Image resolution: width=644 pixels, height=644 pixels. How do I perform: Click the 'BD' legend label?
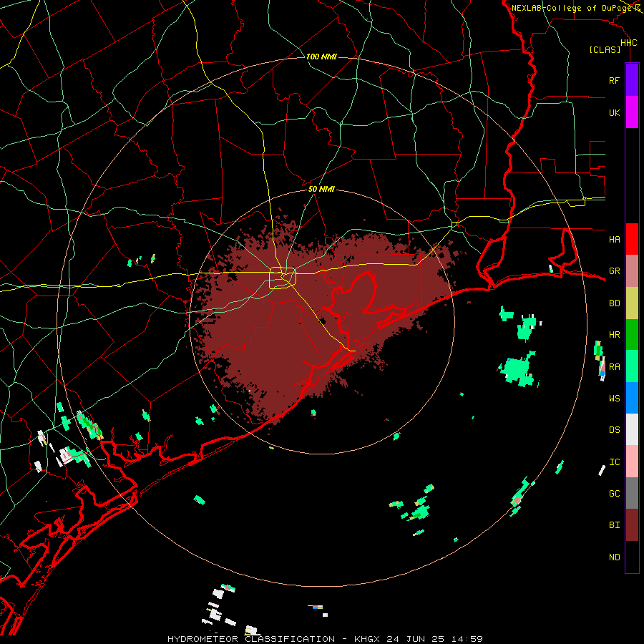pyautogui.click(x=614, y=303)
